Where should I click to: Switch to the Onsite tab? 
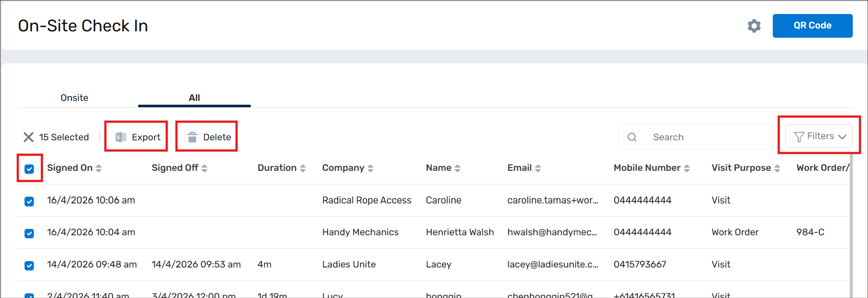tap(74, 98)
